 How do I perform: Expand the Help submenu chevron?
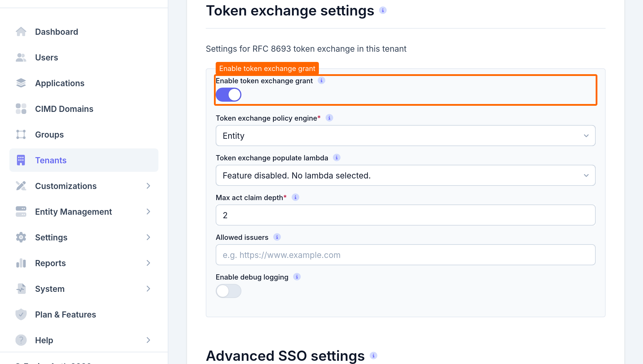[x=148, y=340]
